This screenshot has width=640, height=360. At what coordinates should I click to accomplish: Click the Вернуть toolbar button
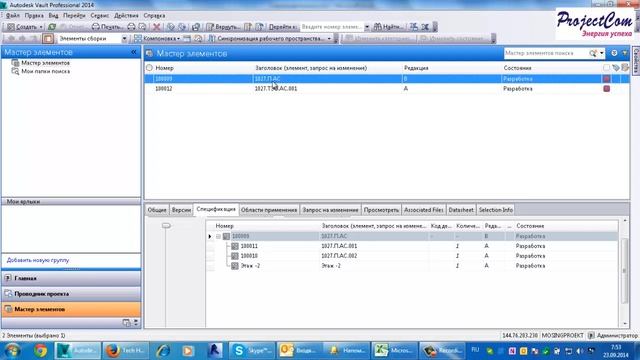click(224, 27)
